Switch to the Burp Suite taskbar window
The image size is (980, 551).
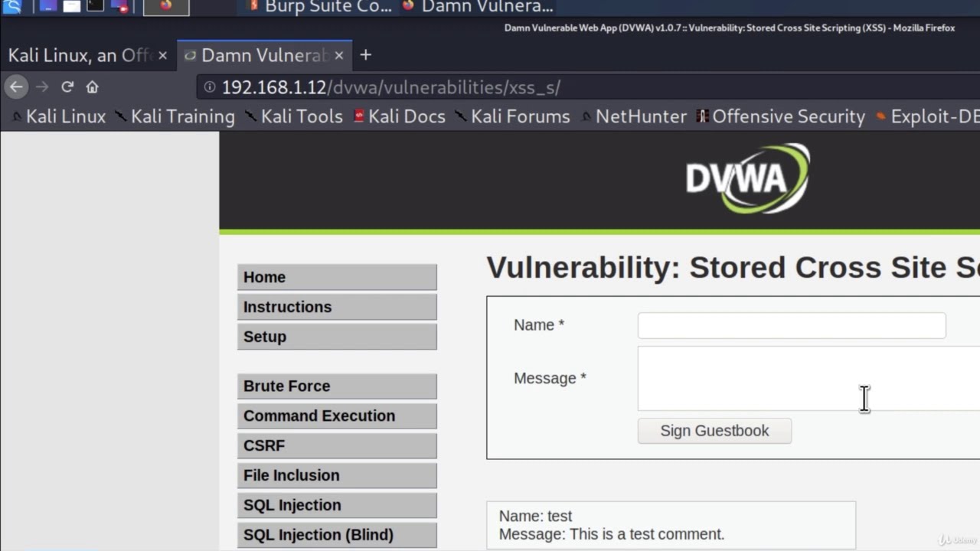320,7
